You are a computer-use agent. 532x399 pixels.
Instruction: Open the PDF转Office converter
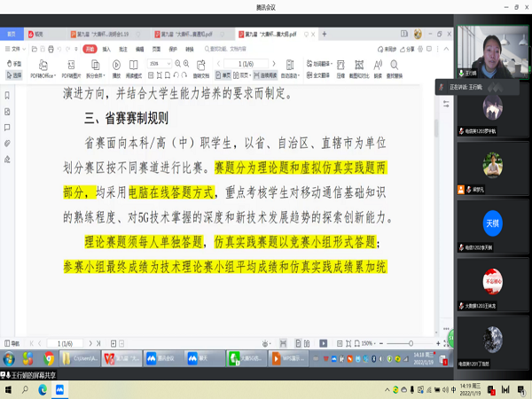[x=43, y=69]
